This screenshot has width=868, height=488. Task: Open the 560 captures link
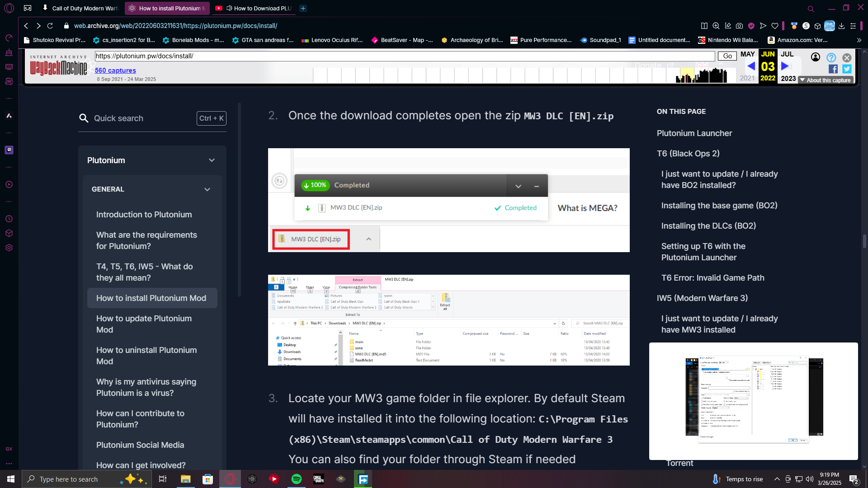point(115,70)
